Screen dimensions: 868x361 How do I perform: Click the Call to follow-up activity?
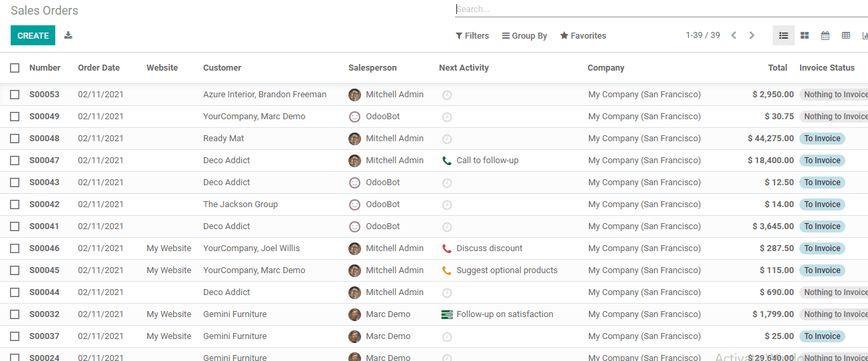487,161
